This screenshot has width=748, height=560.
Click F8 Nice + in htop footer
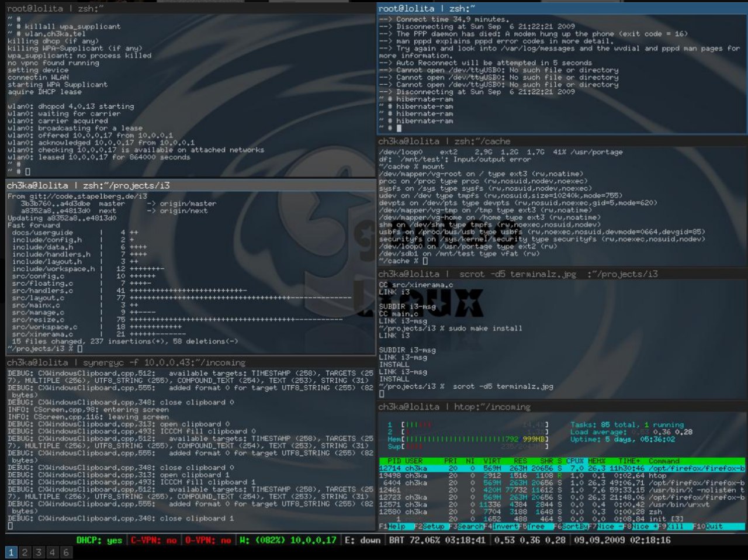tap(641, 526)
